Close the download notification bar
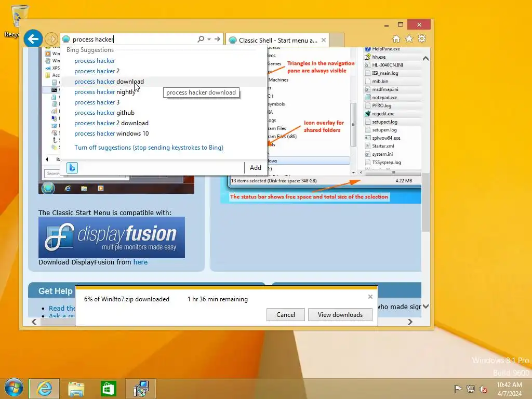This screenshot has width=532, height=399. (x=370, y=297)
